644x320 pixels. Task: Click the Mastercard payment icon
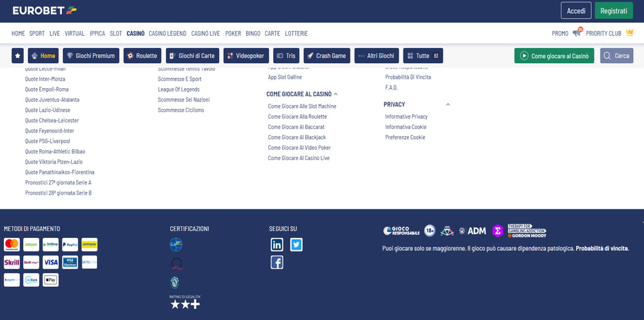[x=12, y=245]
